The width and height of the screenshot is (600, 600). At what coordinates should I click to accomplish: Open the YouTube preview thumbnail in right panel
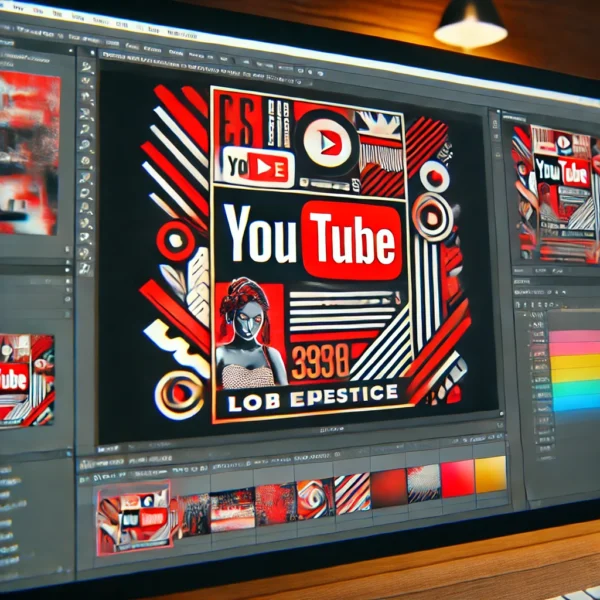[x=557, y=194]
